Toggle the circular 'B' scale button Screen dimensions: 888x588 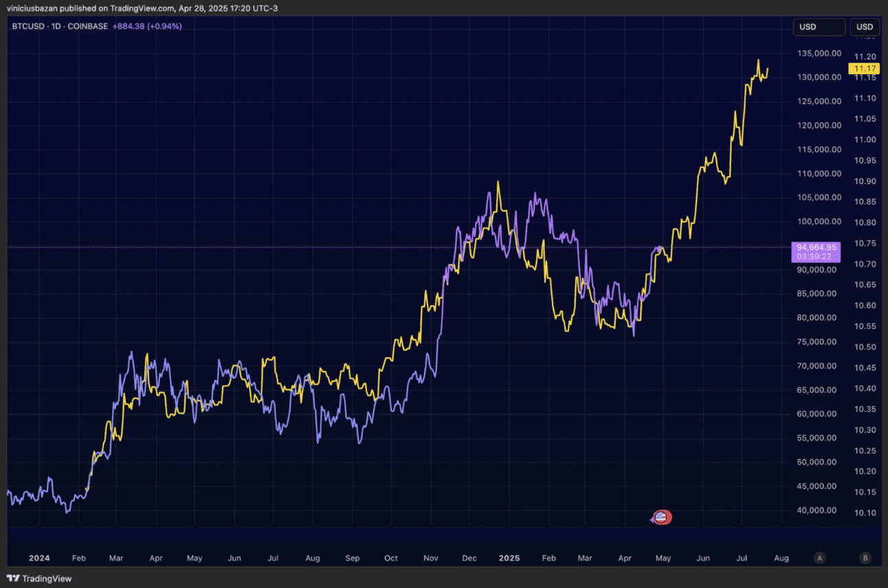click(x=865, y=558)
